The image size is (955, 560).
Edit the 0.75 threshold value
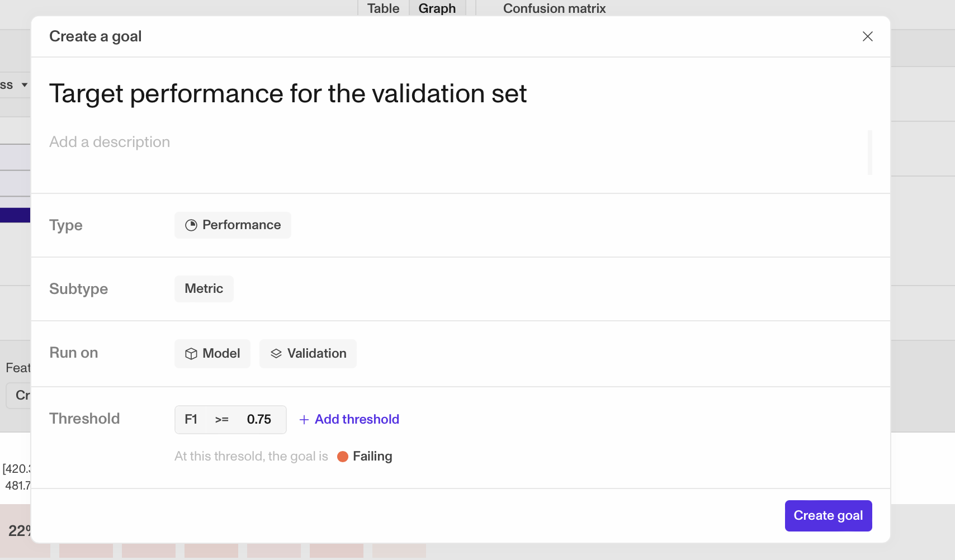tap(259, 420)
